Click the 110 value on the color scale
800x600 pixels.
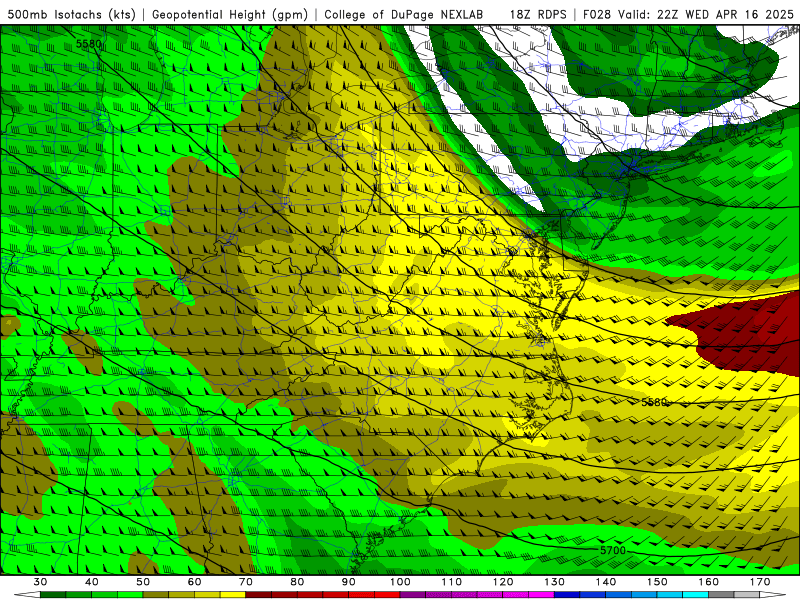[452, 582]
